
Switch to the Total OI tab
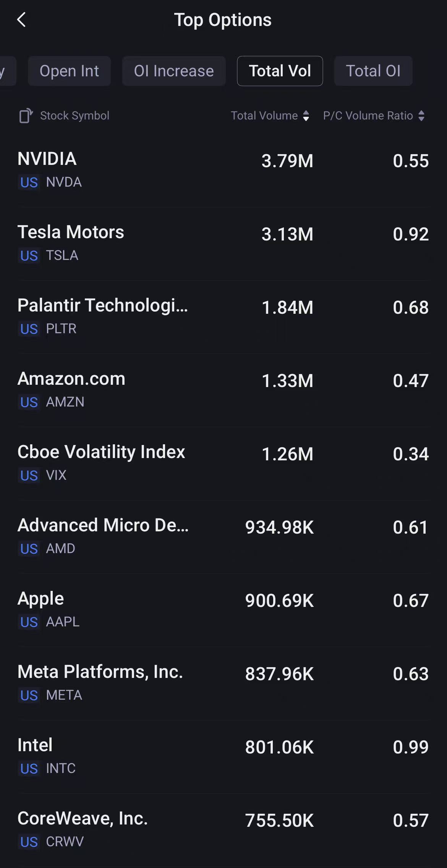[x=373, y=71]
